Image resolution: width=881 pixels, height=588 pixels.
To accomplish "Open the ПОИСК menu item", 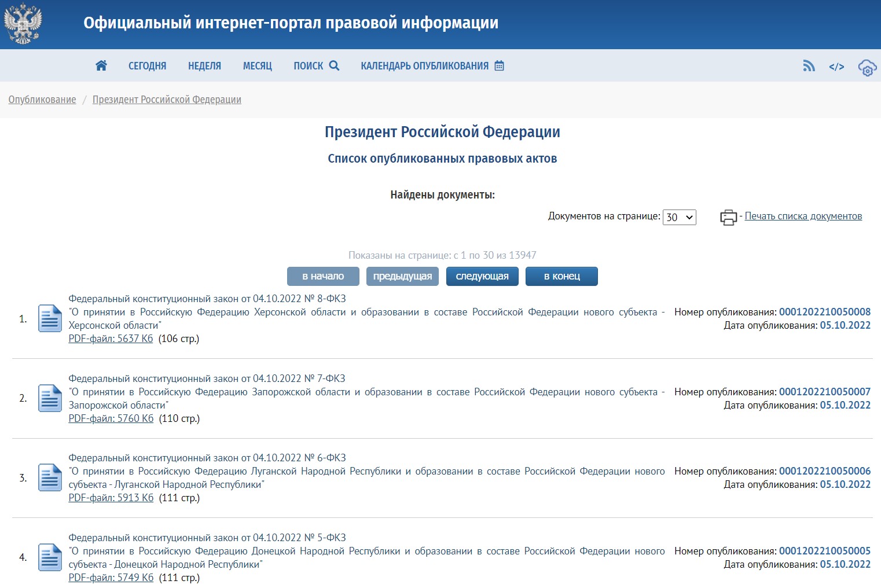I will point(309,66).
